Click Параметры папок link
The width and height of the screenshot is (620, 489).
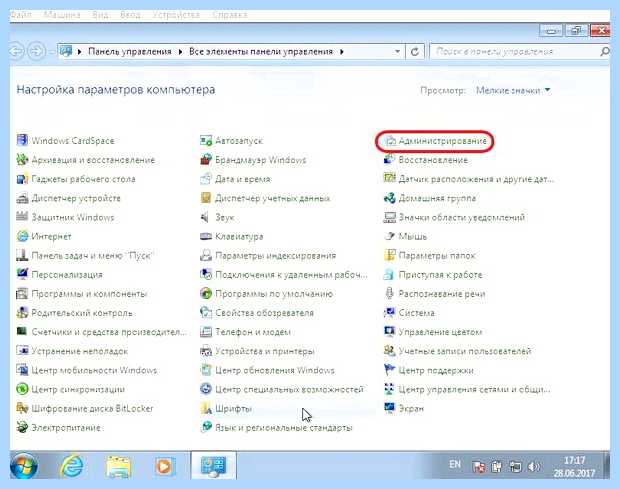437,256
